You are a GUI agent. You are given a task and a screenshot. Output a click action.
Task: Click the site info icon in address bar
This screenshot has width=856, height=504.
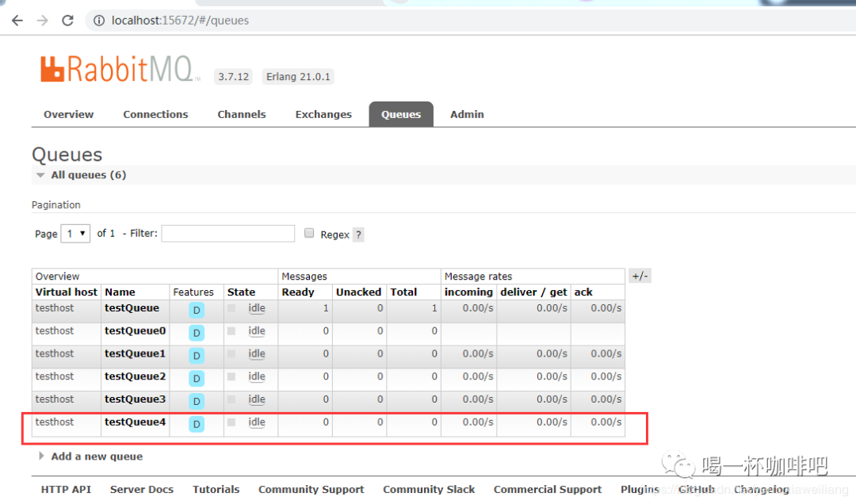pyautogui.click(x=99, y=21)
